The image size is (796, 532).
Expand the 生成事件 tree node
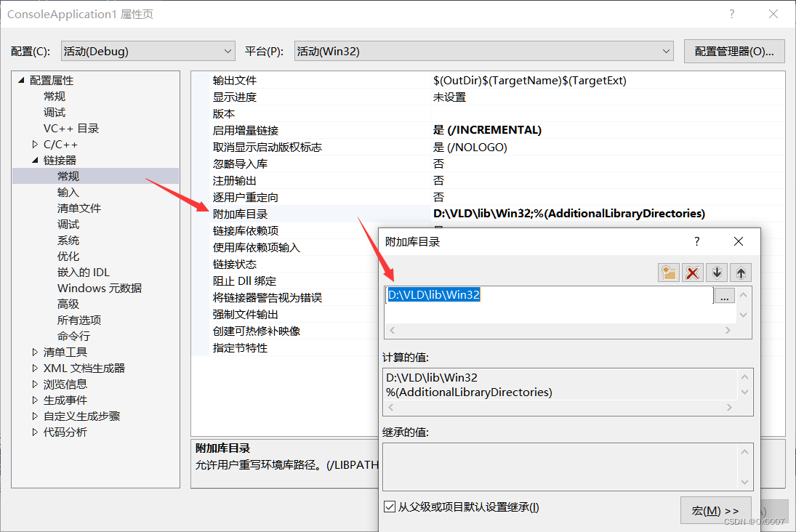click(34, 400)
